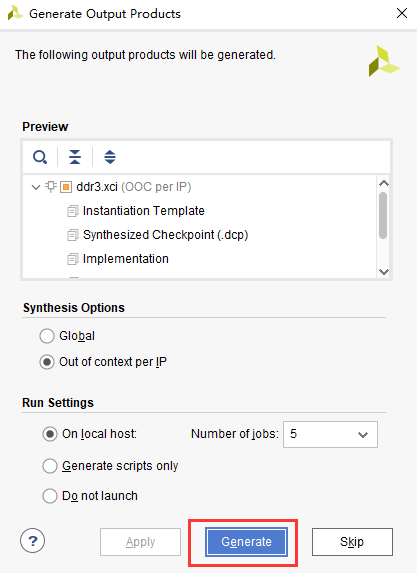Click the Implementation file icon
Screen dimensions: 417x573
(x=73, y=259)
